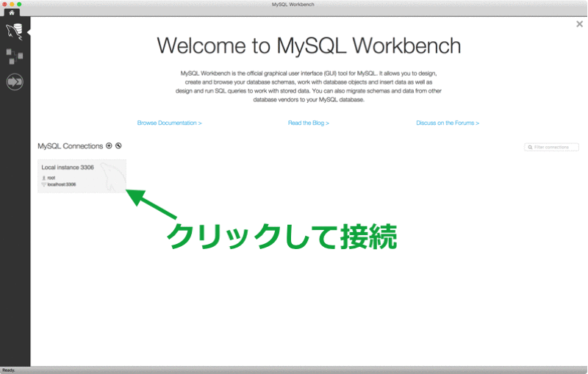The image size is (588, 374).
Task: Close the welcome panel with the X
Action: tap(579, 24)
